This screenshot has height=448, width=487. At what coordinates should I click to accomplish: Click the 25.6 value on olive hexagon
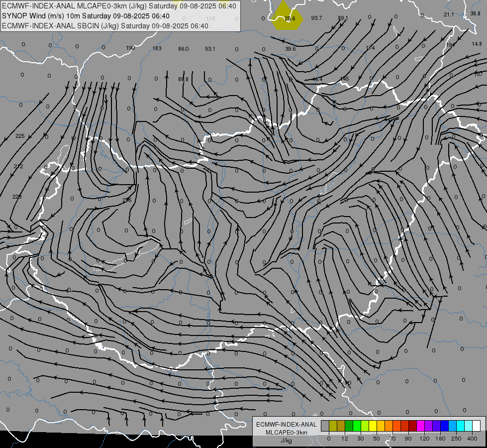click(x=290, y=18)
